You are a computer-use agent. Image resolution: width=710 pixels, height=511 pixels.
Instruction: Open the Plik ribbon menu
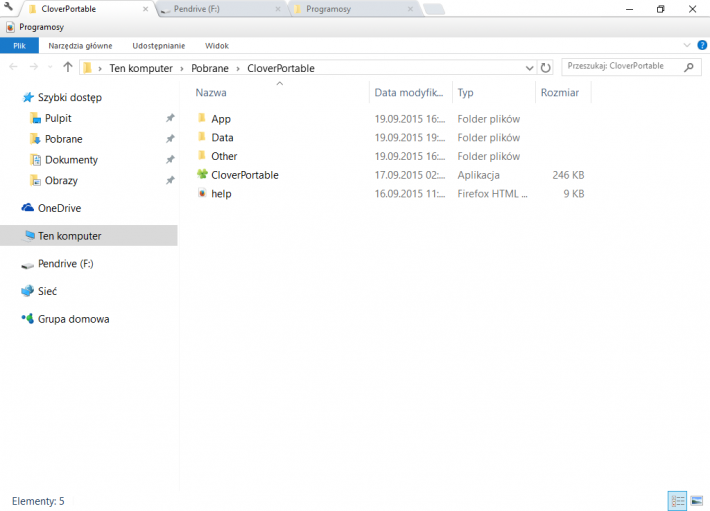pyautogui.click(x=19, y=46)
